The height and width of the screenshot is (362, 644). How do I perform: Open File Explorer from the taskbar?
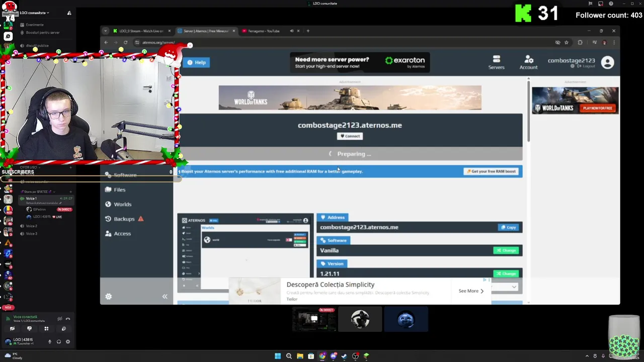[300, 356]
